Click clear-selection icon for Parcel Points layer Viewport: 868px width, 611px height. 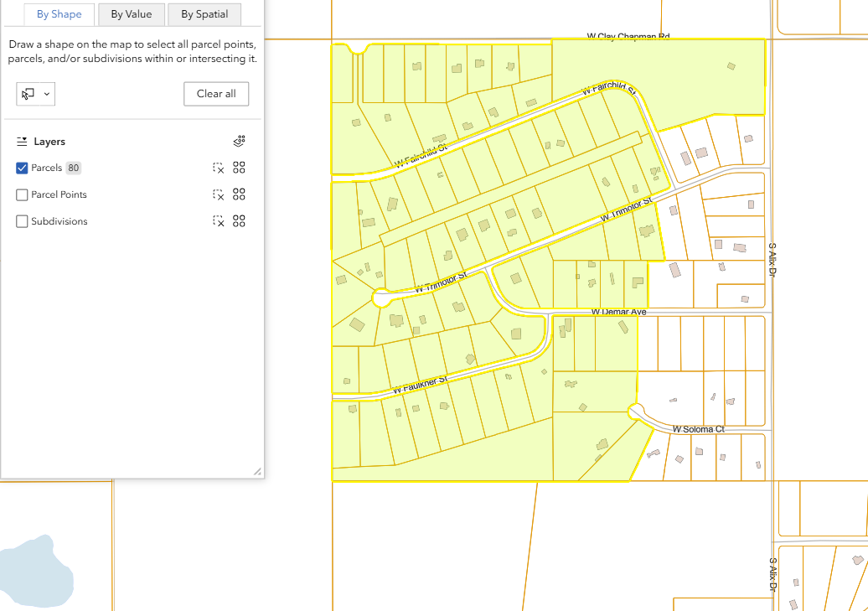point(216,194)
